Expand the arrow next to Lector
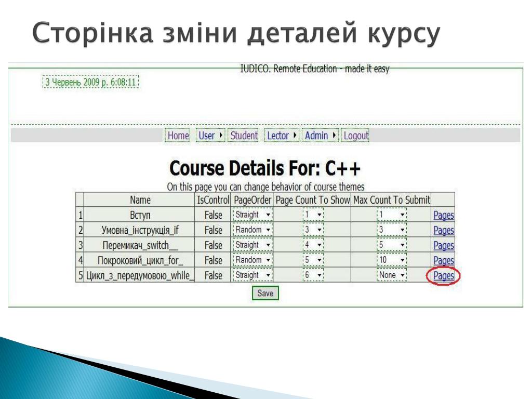532x399 pixels. pos(295,136)
